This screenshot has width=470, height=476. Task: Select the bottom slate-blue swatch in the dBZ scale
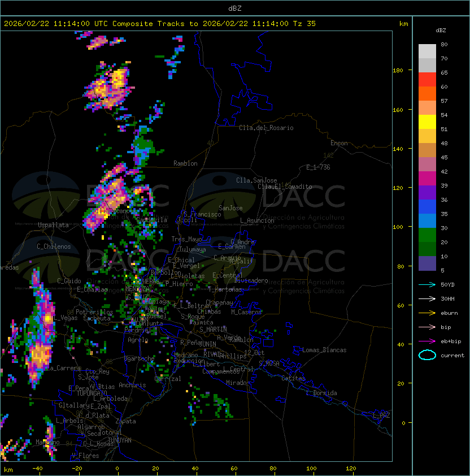pyautogui.click(x=427, y=263)
